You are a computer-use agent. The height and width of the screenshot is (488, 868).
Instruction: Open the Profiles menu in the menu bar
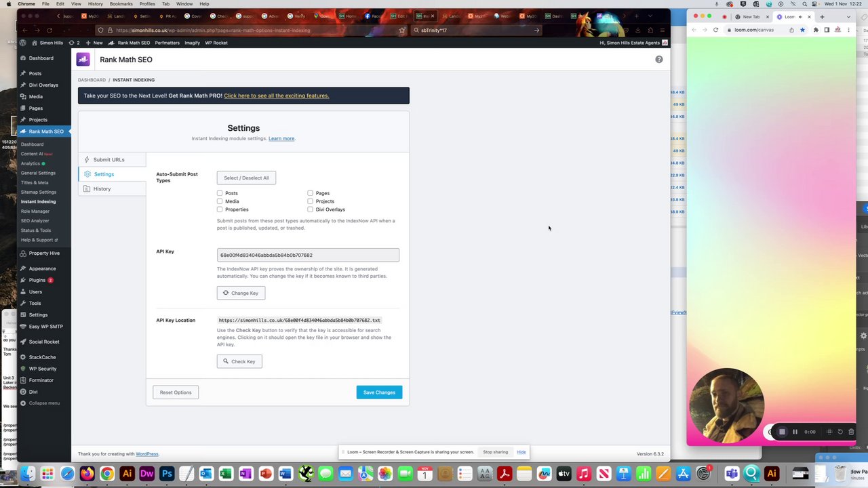147,4
